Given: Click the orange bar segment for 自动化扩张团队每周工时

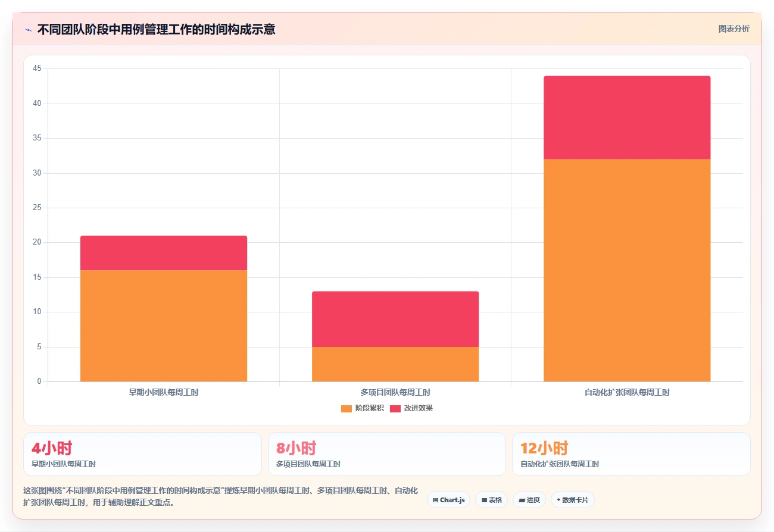Looking at the screenshot, I should pos(627,270).
